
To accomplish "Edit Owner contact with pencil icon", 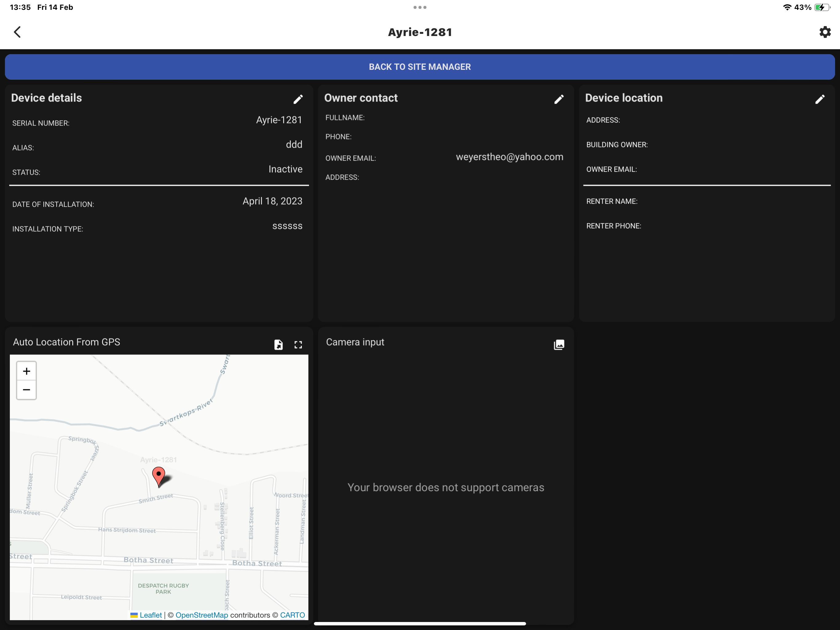I will [x=559, y=99].
